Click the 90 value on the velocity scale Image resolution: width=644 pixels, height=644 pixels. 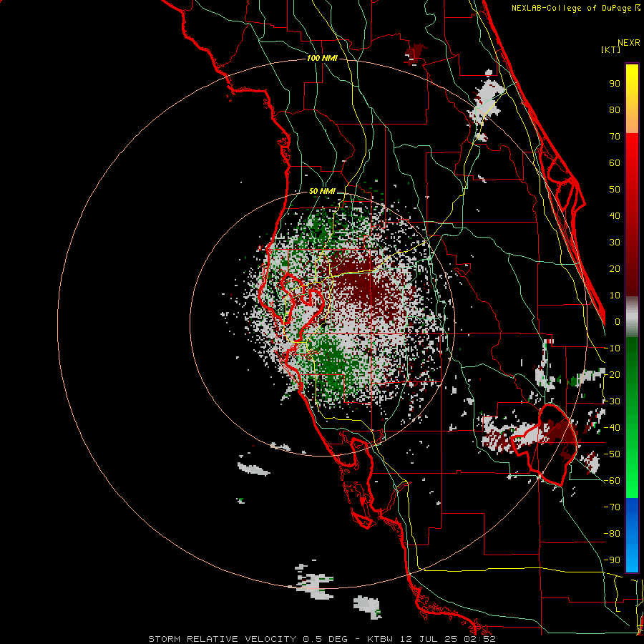615,84
